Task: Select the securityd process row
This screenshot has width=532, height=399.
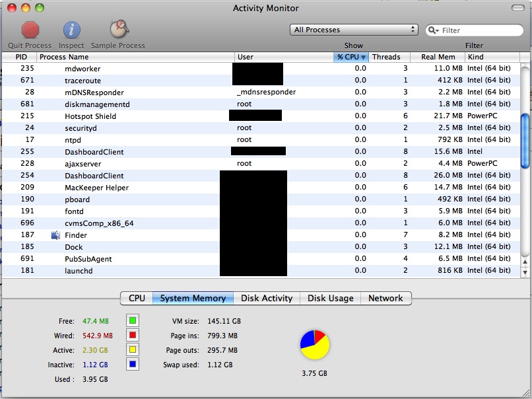Action: [x=261, y=128]
